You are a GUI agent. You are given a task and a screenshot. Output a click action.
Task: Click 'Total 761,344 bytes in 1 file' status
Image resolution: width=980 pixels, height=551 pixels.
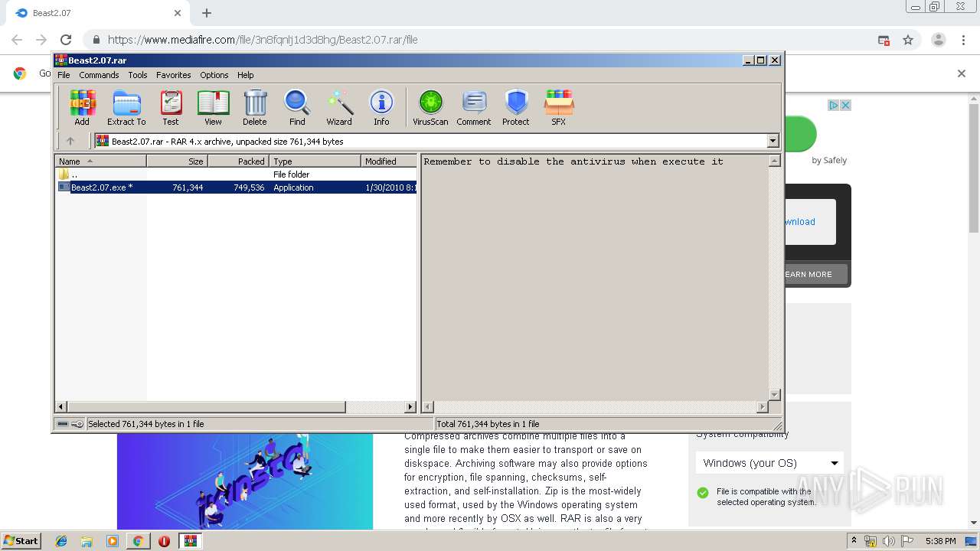488,424
